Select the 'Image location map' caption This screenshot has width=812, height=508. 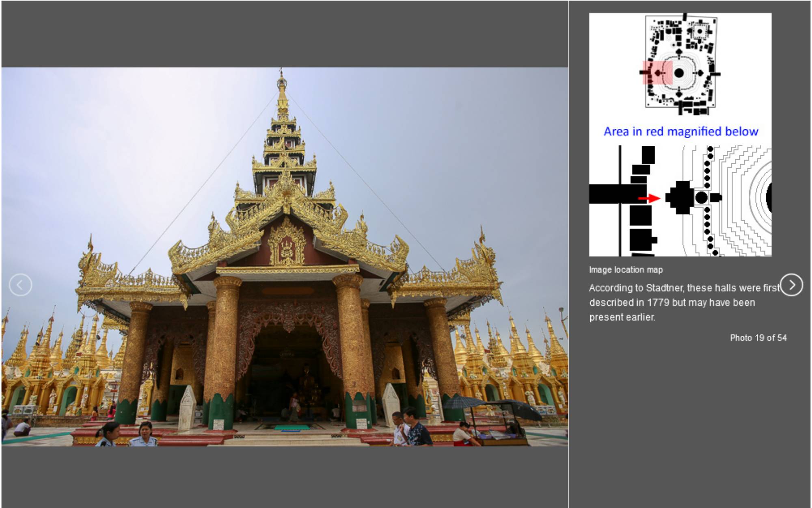point(626,270)
